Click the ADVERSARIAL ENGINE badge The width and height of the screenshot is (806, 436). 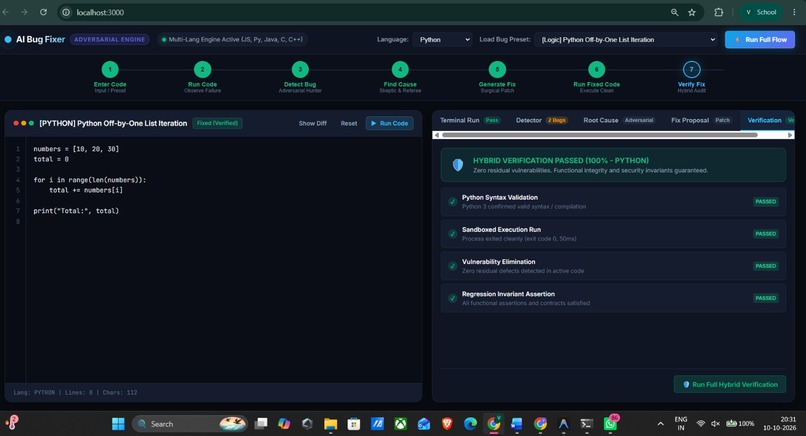109,40
